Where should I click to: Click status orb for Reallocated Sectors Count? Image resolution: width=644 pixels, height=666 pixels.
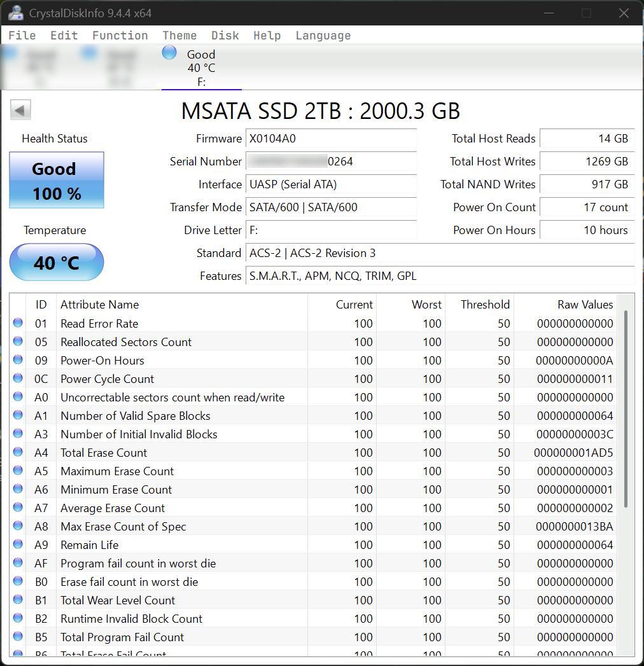(x=18, y=342)
